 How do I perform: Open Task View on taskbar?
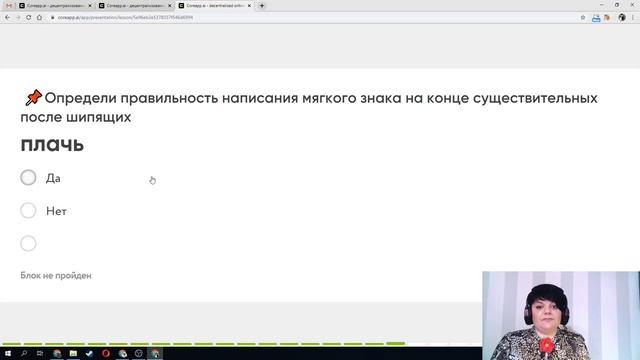[x=40, y=353]
